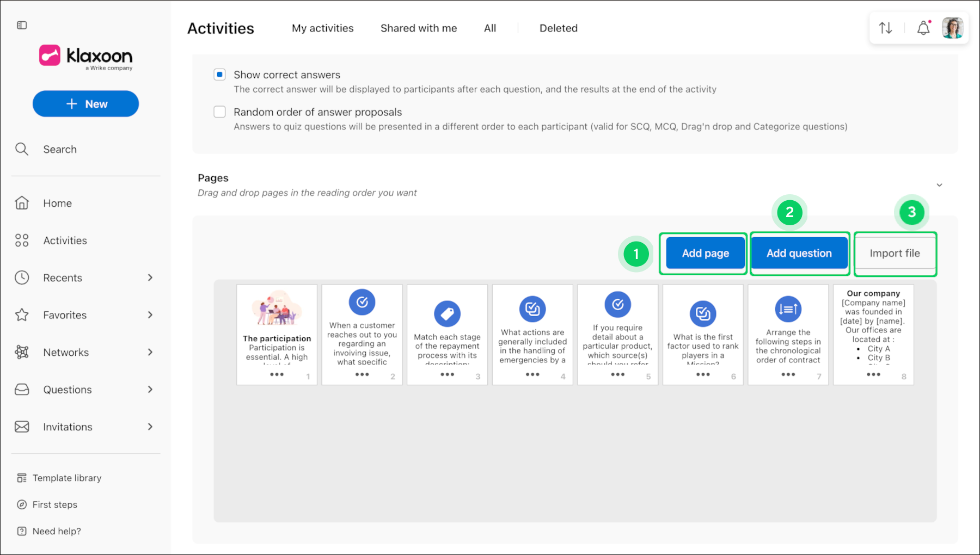Image resolution: width=980 pixels, height=555 pixels.
Task: Click the Klaxoon logo
Action: (86, 57)
